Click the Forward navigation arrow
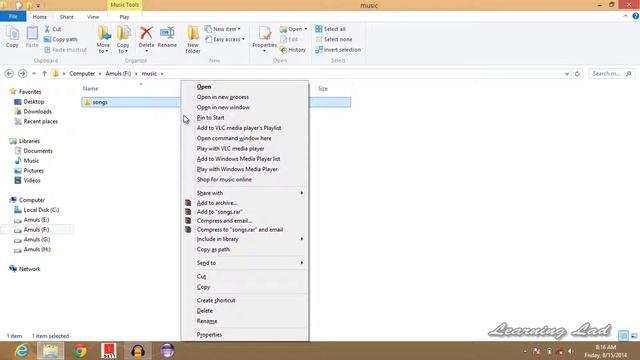This screenshot has width=640, height=360. click(x=22, y=73)
